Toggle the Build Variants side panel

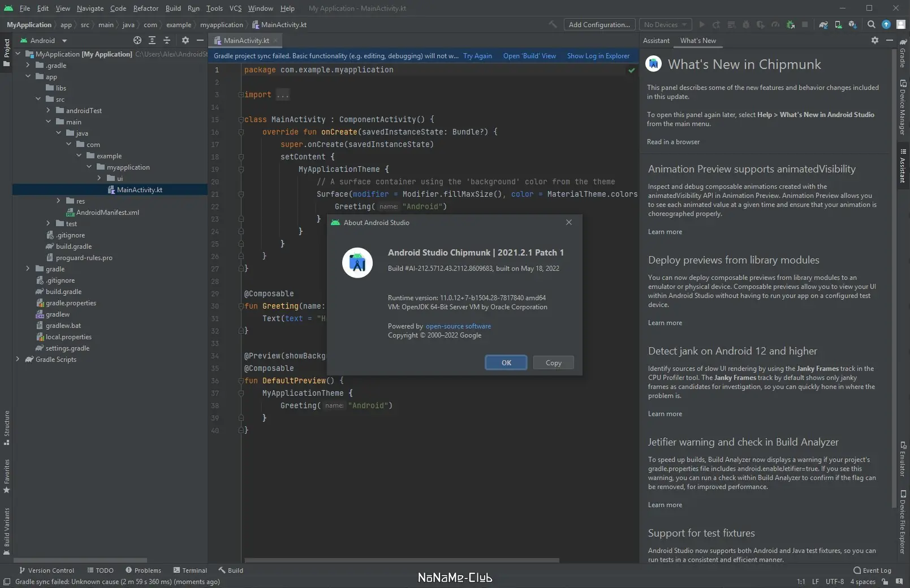pos(7,530)
